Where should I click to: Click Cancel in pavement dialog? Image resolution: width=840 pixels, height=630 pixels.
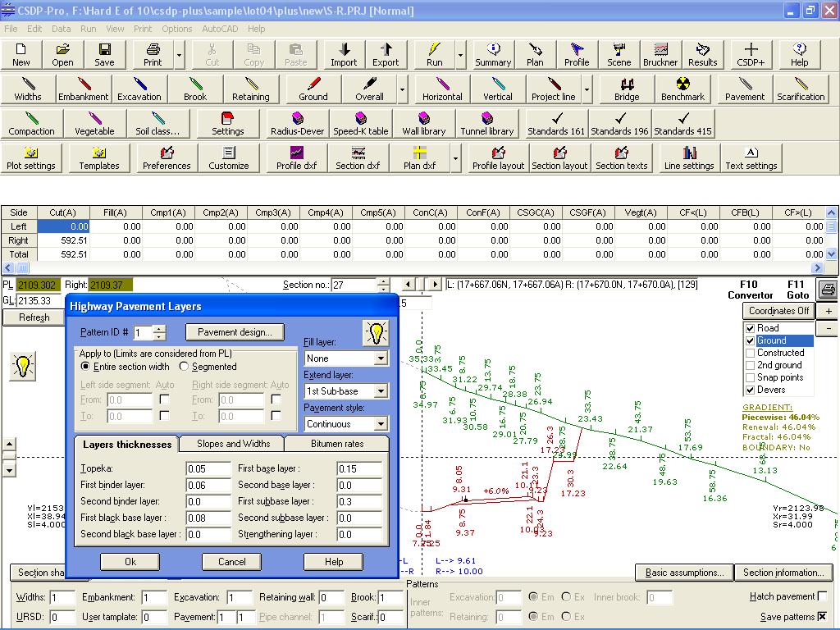click(232, 561)
